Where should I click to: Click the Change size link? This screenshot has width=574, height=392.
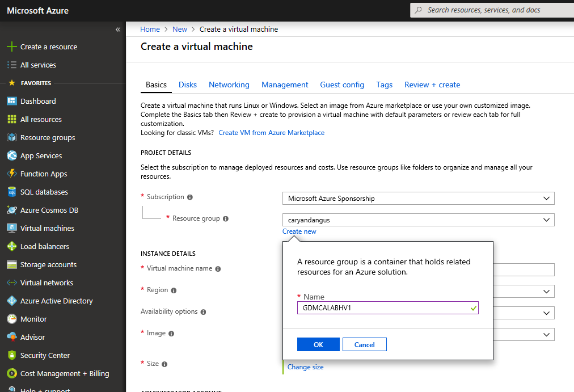point(305,367)
